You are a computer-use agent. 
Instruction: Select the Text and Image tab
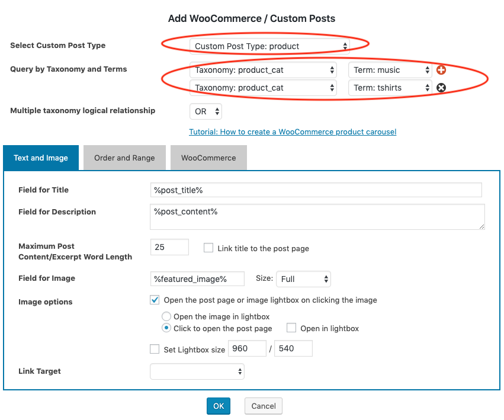pos(41,158)
